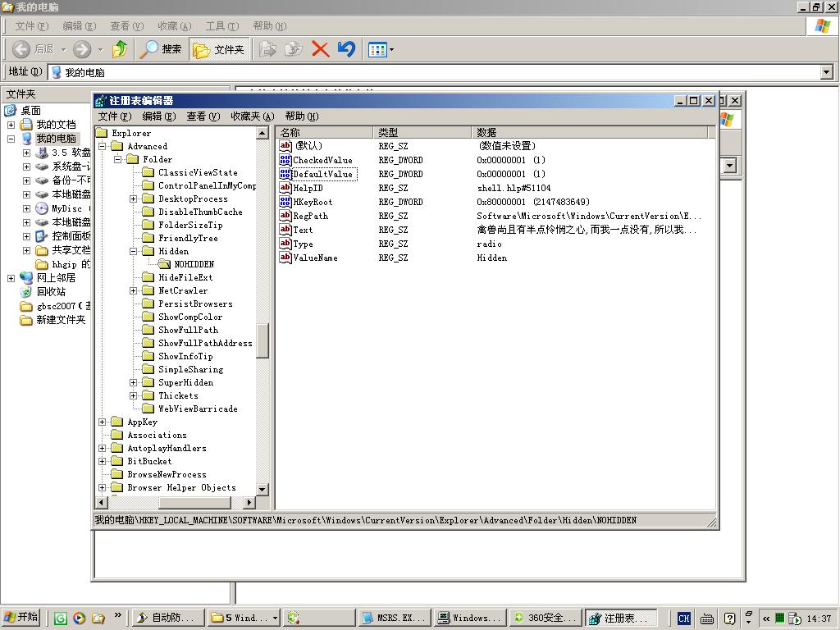
Task: Open the registry editor Favorites menu
Action: pos(252,116)
